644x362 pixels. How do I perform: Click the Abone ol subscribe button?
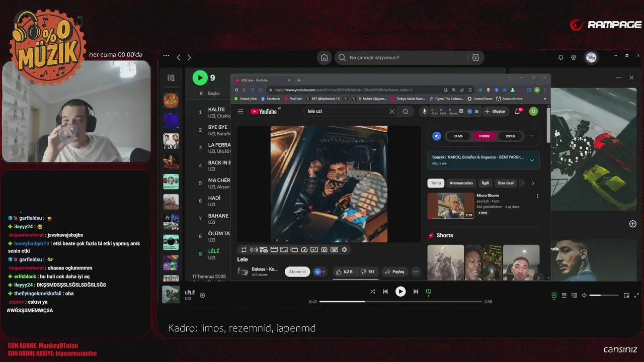click(297, 271)
